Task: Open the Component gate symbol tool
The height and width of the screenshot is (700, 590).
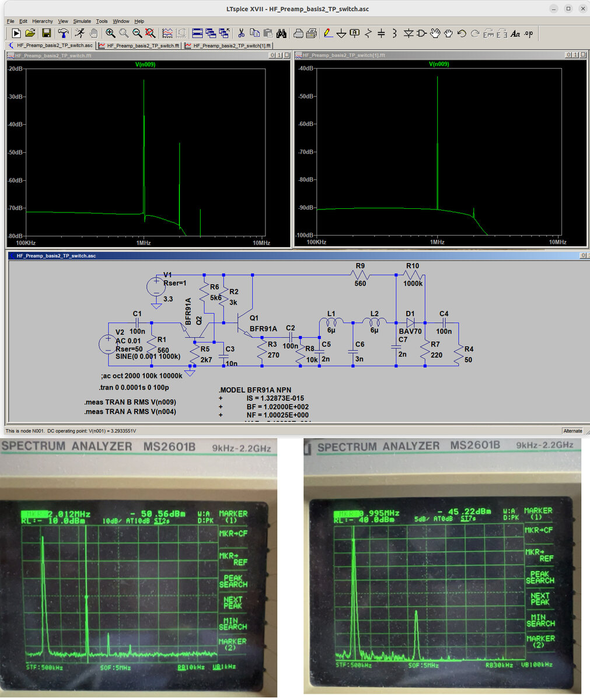Action: pos(422,34)
